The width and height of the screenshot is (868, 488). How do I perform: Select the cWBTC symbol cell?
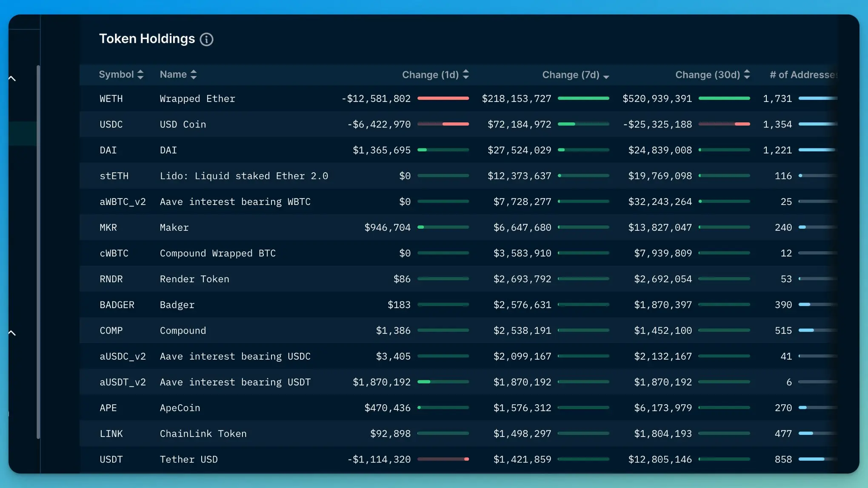pyautogui.click(x=114, y=253)
